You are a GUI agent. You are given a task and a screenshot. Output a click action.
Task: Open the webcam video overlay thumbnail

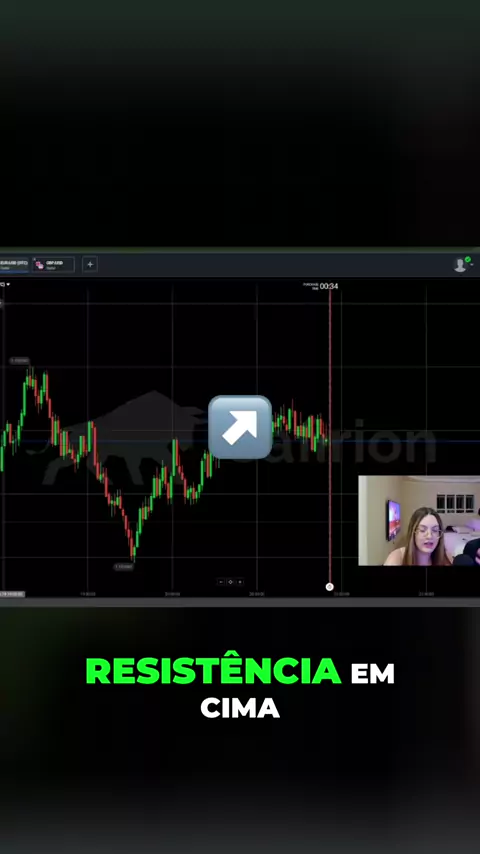pyautogui.click(x=419, y=521)
